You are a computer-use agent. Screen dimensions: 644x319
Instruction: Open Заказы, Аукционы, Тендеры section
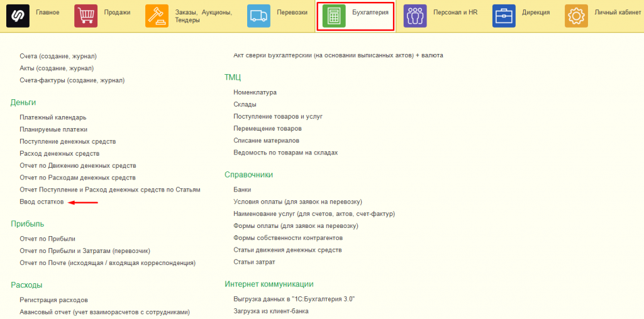pos(204,16)
